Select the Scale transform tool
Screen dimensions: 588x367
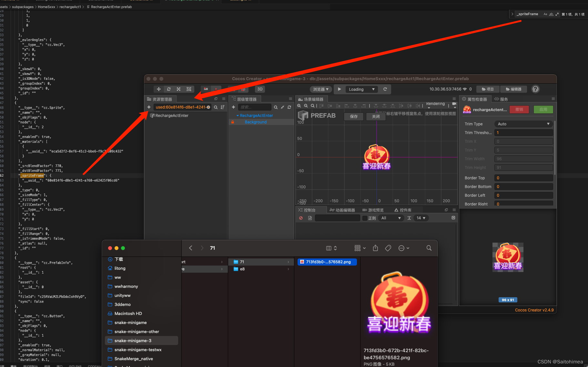pos(179,89)
